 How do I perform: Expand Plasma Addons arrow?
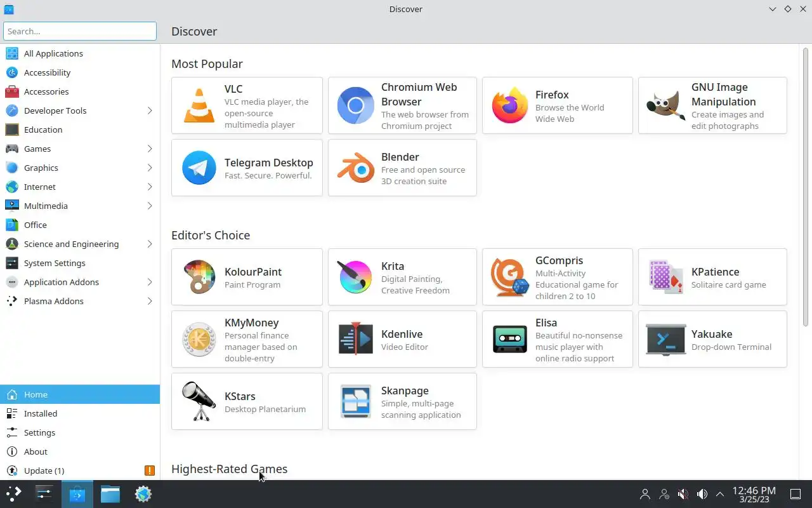pyautogui.click(x=150, y=301)
